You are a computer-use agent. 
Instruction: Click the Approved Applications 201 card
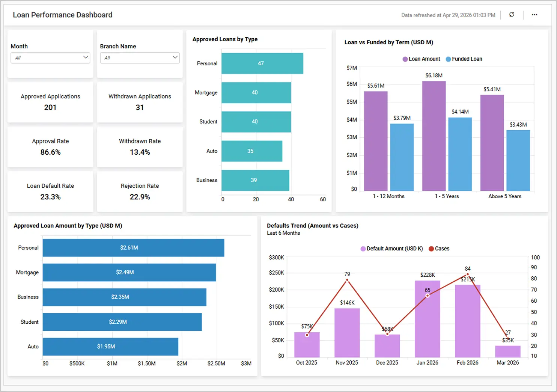[50, 102]
